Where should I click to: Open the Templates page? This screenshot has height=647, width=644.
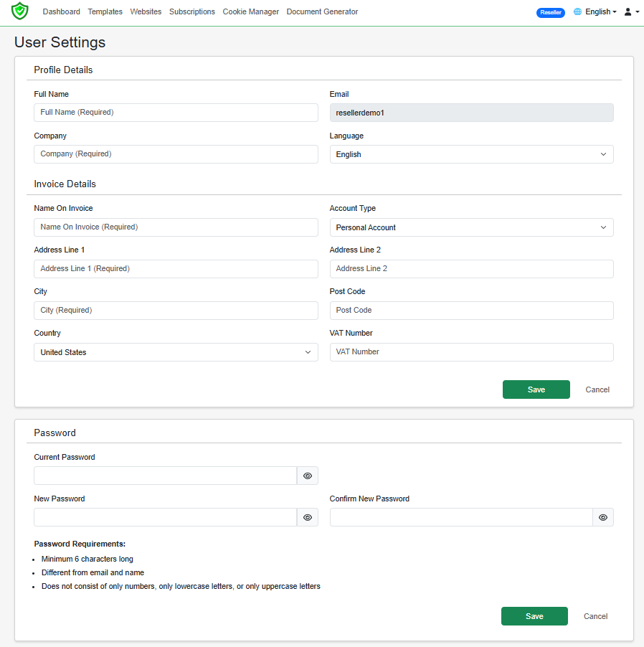coord(105,11)
